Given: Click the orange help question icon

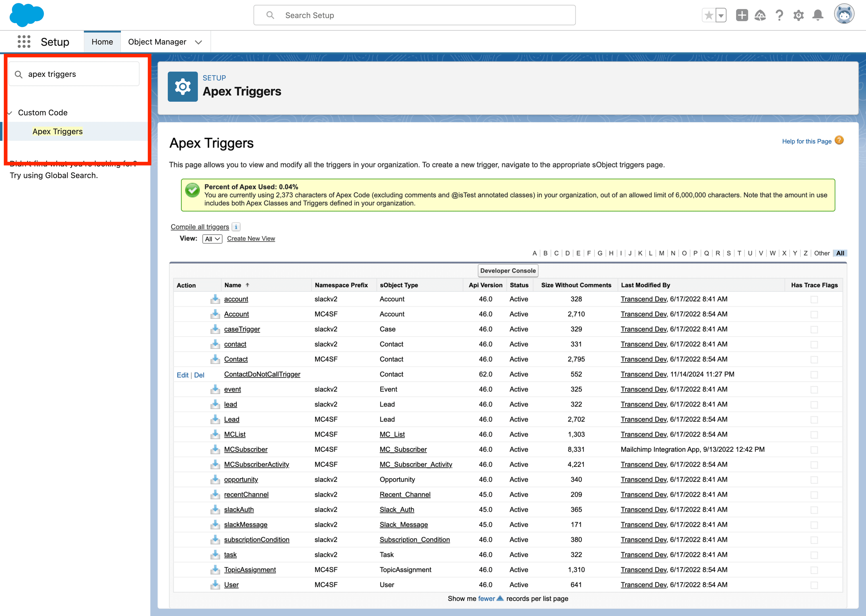Looking at the screenshot, I should click(x=839, y=140).
